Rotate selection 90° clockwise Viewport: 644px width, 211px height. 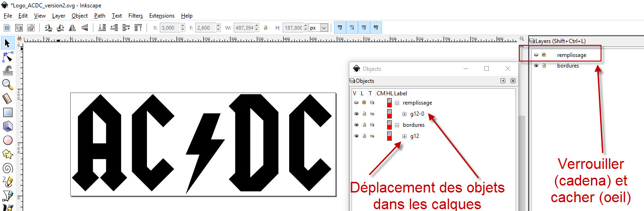(x=60, y=28)
